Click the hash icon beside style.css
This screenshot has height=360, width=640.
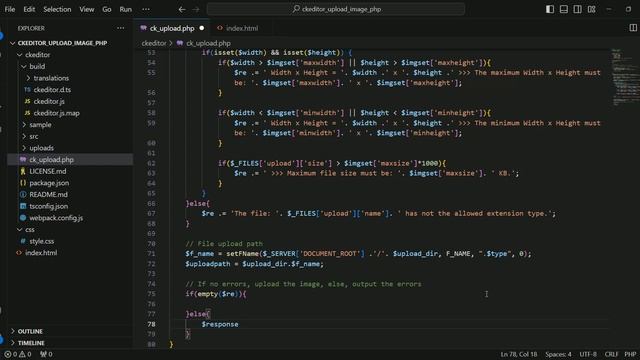[23, 241]
